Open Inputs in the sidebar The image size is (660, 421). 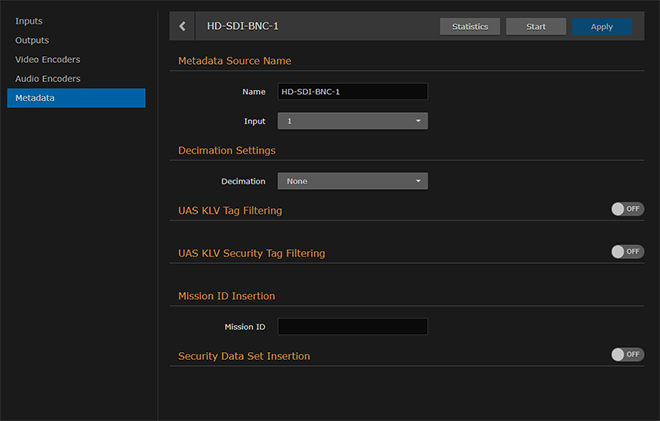(x=29, y=21)
